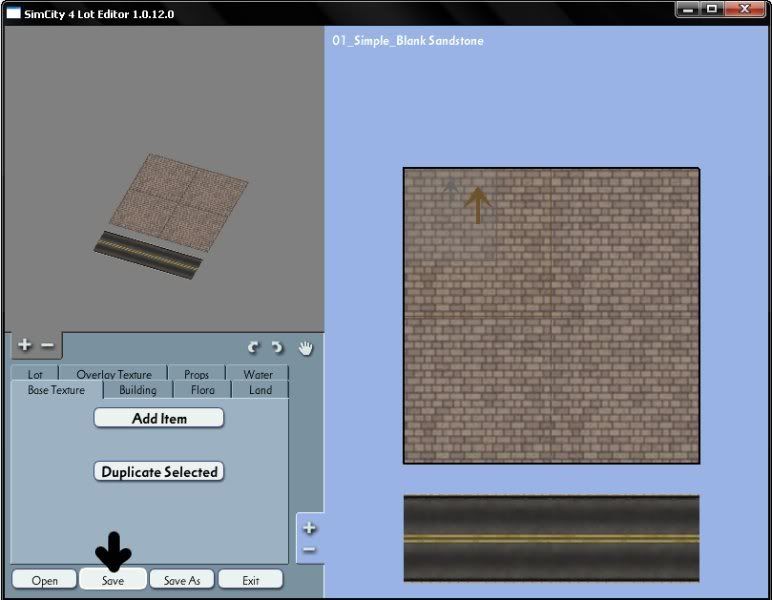Screen dimensions: 772x600
Task: Open the Building tab
Action: coord(138,390)
